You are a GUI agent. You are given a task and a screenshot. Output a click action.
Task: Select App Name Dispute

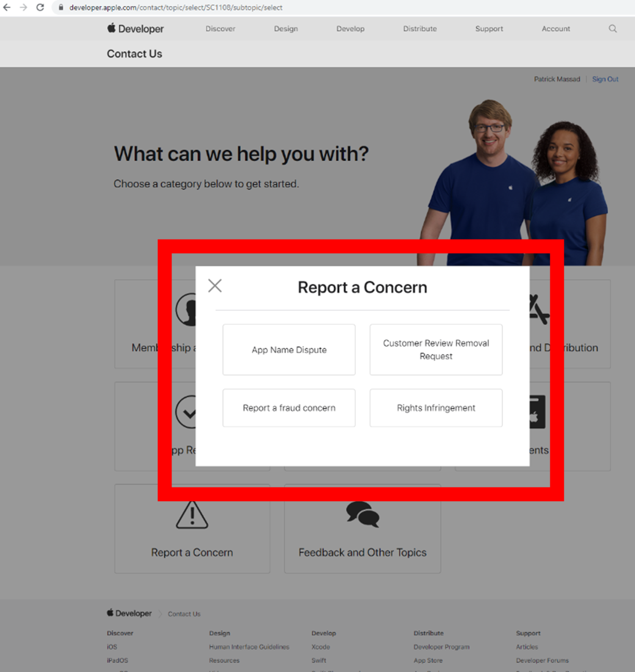click(x=288, y=350)
